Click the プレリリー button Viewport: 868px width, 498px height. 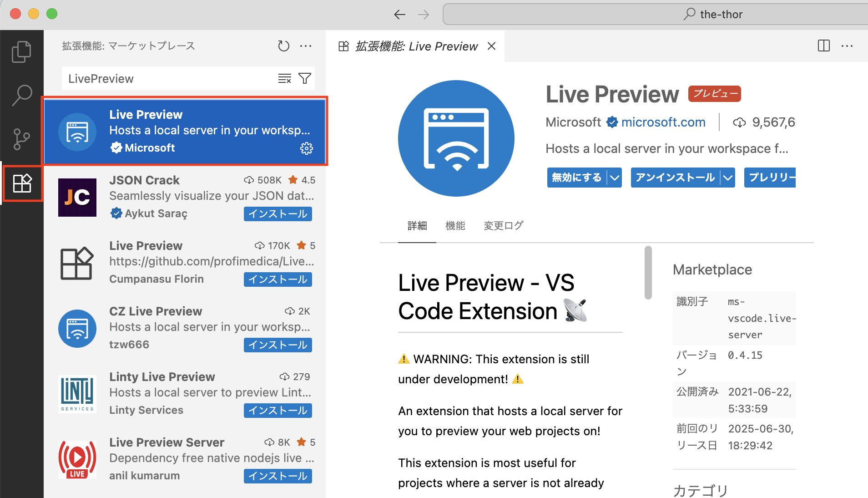[x=770, y=178]
